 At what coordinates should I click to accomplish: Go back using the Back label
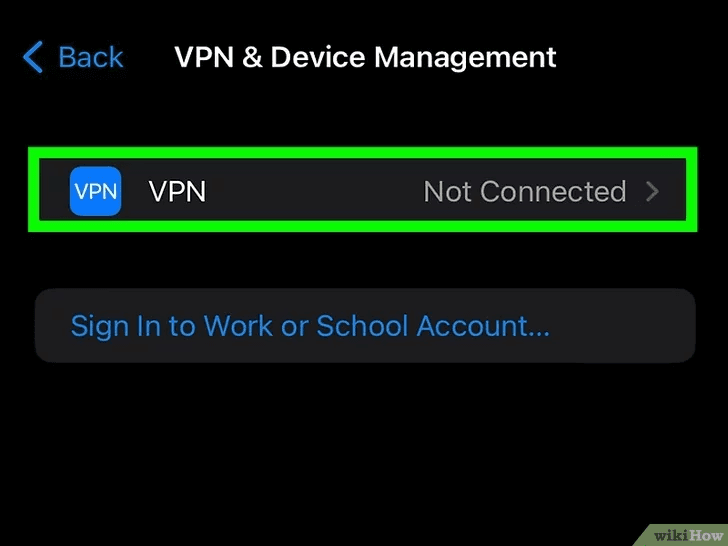click(91, 58)
